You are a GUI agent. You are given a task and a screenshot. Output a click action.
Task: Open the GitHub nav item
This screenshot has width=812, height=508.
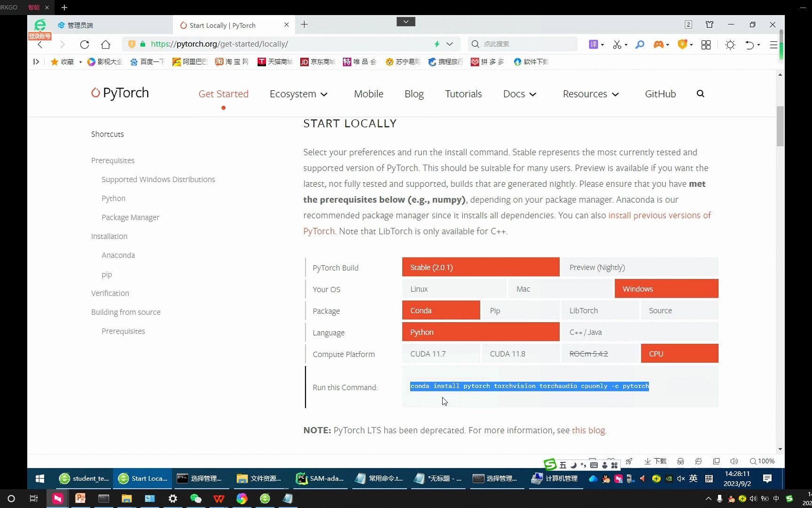[660, 94]
